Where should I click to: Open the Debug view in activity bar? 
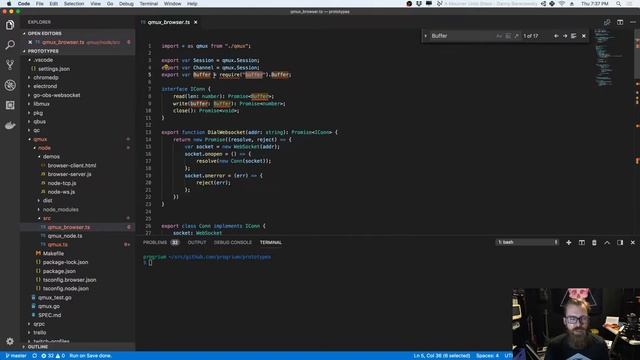point(10,85)
